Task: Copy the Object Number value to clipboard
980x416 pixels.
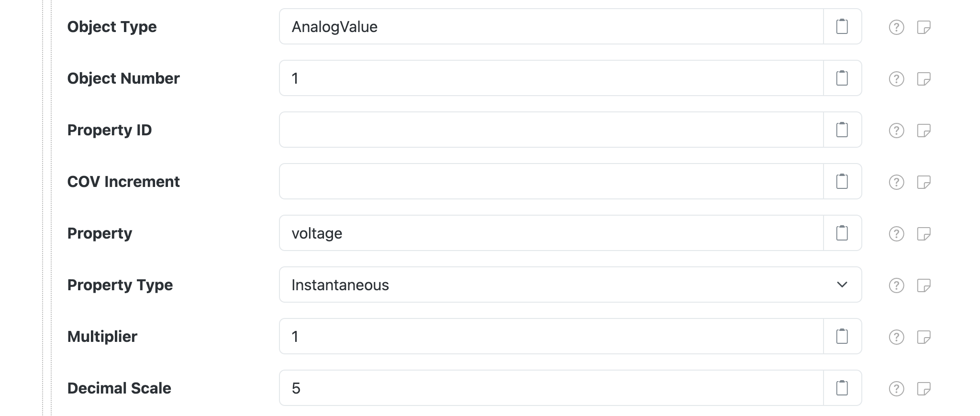Action: coord(842,78)
